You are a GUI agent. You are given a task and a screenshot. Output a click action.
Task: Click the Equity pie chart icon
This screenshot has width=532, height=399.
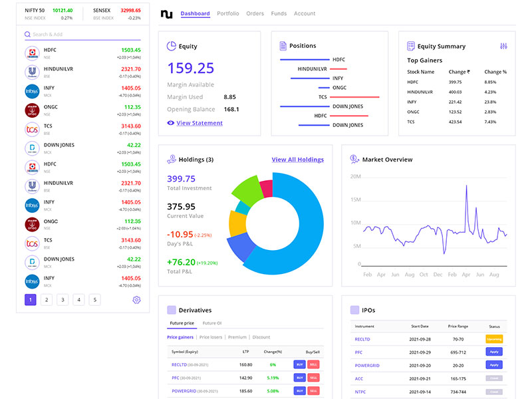coord(172,46)
